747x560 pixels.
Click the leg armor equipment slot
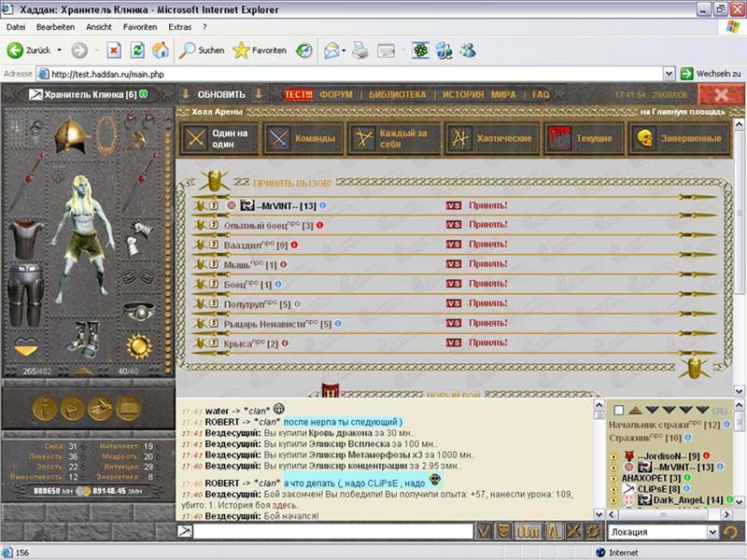(x=26, y=295)
